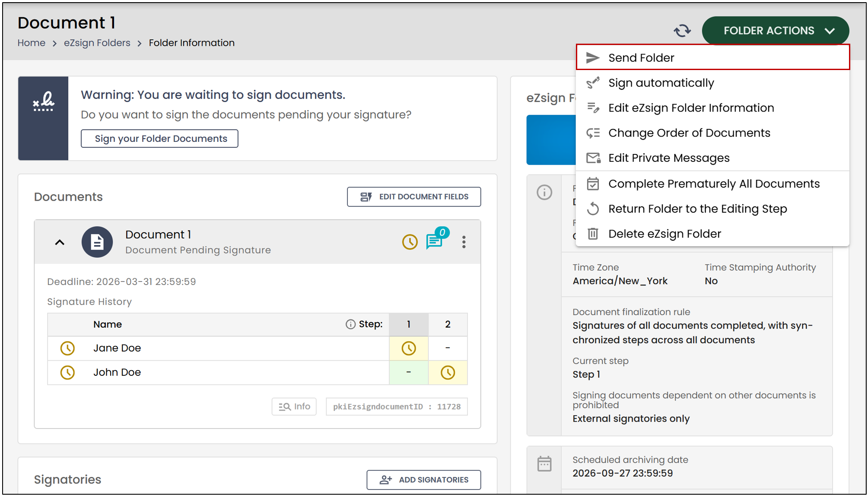Click the scheduled archiving calendar icon

click(544, 464)
